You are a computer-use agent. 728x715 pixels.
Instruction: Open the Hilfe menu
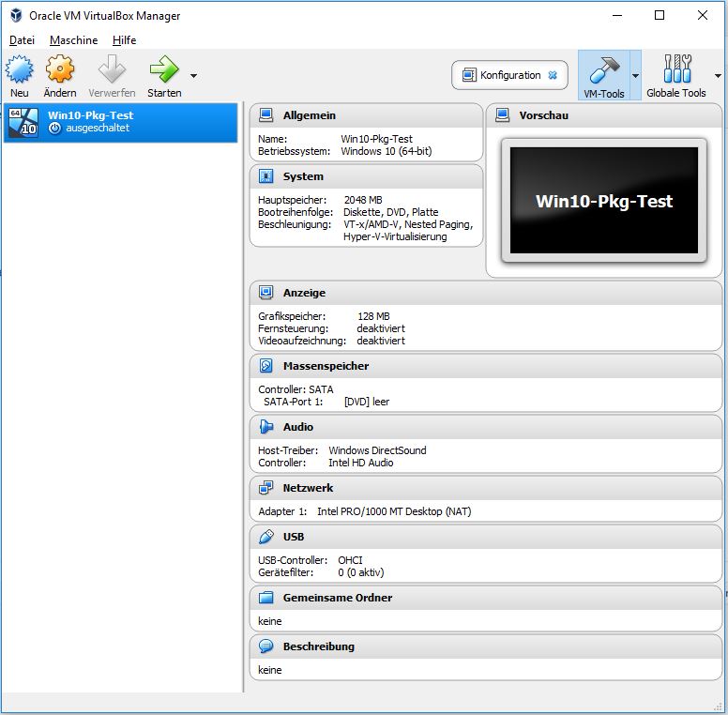pos(125,40)
